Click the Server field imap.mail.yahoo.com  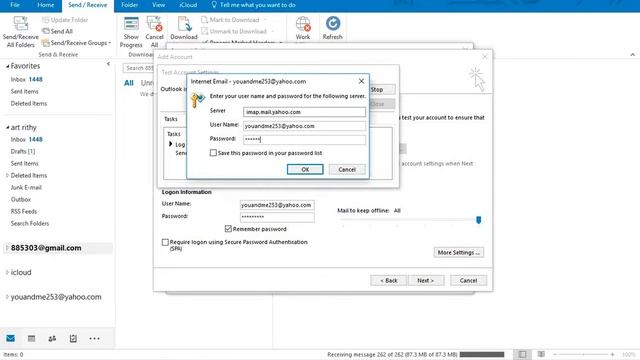[304, 112]
